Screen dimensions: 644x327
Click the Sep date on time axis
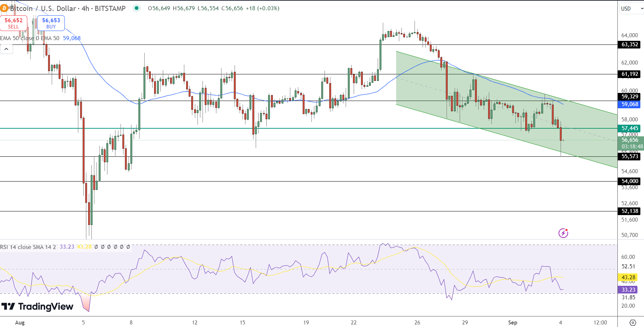pyautogui.click(x=513, y=323)
